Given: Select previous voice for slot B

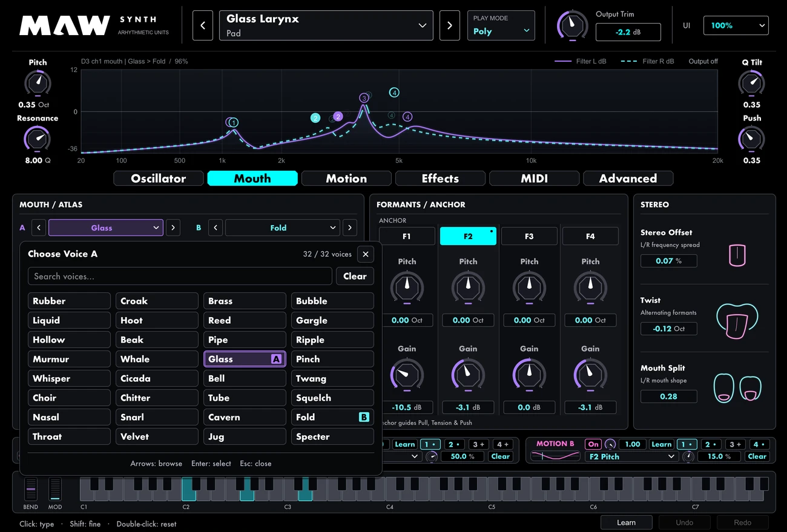Looking at the screenshot, I should pyautogui.click(x=216, y=228).
